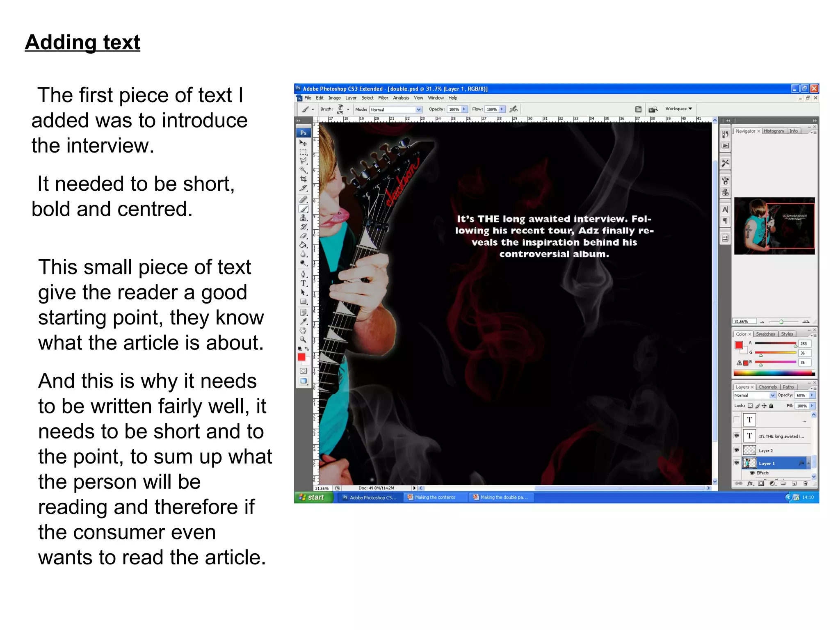The height and width of the screenshot is (630, 840).
Task: Open options bar Opacity slider arrow
Action: pos(464,109)
